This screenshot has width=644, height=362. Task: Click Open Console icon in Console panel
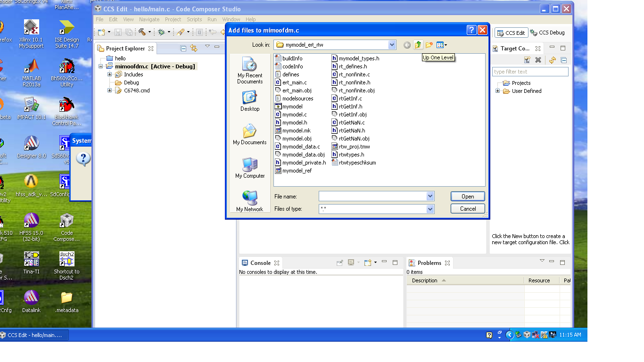pyautogui.click(x=368, y=263)
